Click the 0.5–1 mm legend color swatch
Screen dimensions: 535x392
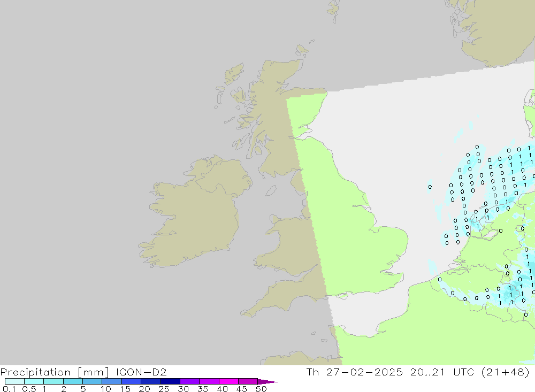click(34, 381)
